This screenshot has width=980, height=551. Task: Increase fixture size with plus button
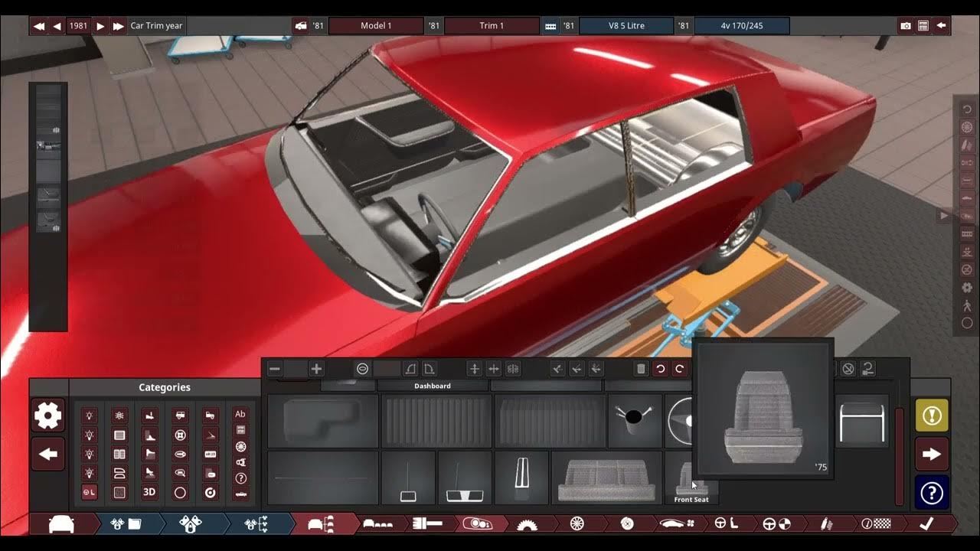point(316,369)
